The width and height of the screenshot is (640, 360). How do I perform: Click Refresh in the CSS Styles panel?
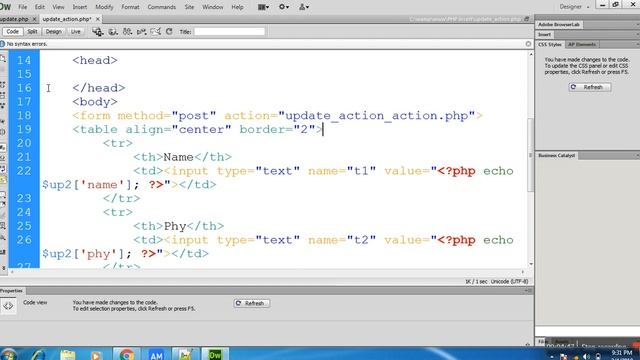590,87
